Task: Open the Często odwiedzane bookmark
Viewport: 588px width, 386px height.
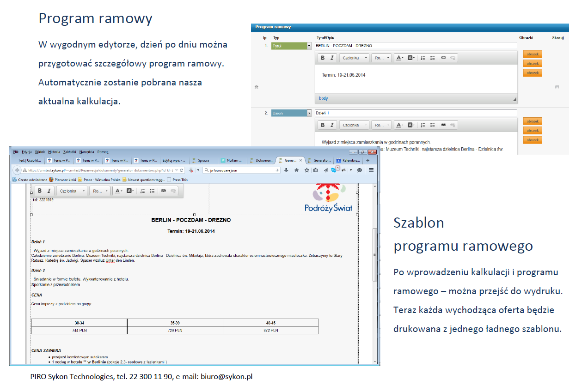Action: (x=30, y=180)
